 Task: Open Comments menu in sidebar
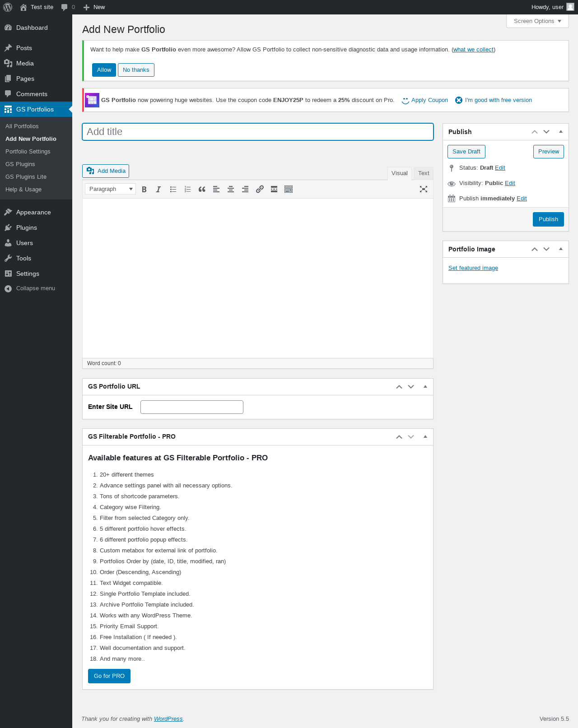pos(36,94)
